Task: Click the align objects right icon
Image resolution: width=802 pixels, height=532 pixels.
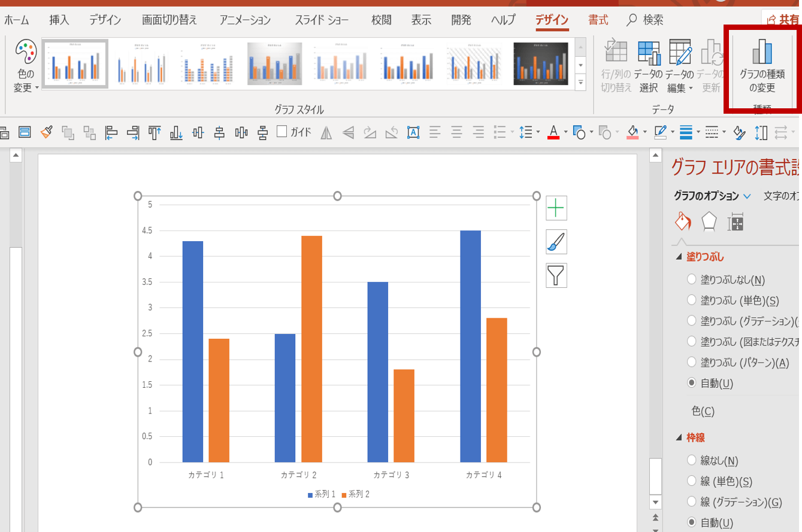Action: tap(133, 132)
